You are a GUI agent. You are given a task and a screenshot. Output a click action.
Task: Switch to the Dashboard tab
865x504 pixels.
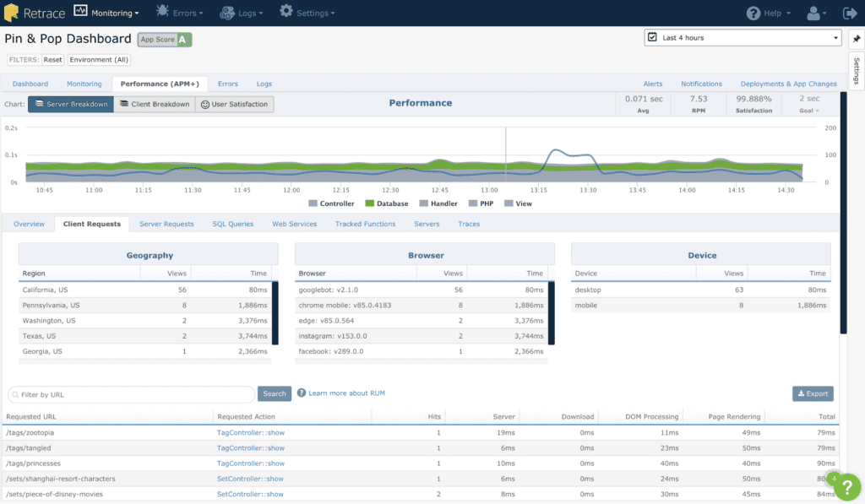[x=30, y=84]
